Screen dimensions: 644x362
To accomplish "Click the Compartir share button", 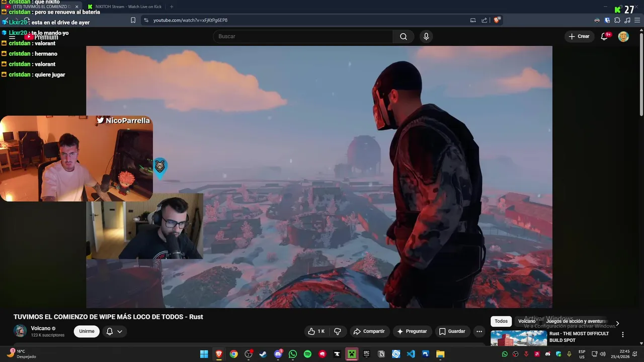I will point(369,331).
